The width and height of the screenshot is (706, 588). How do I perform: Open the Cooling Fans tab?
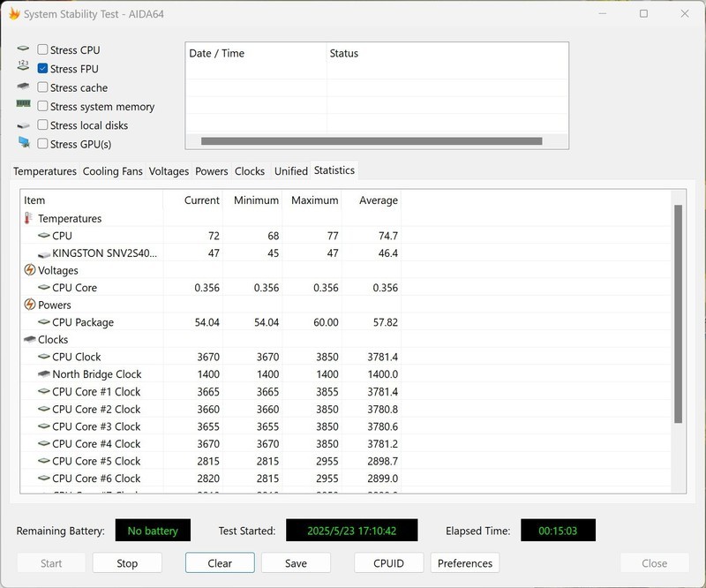click(113, 171)
